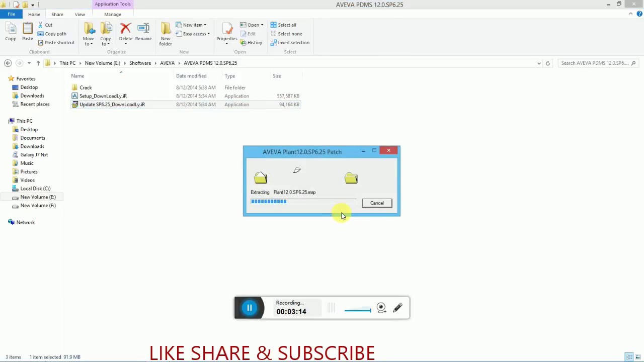Select the Setup_DownLoadLy.iR file
644x362 pixels.
pos(103,96)
